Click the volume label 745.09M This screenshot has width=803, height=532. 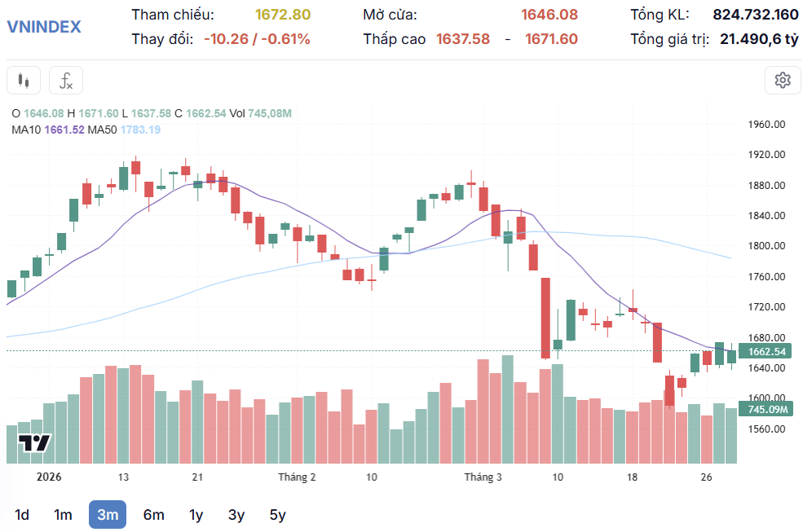click(766, 410)
